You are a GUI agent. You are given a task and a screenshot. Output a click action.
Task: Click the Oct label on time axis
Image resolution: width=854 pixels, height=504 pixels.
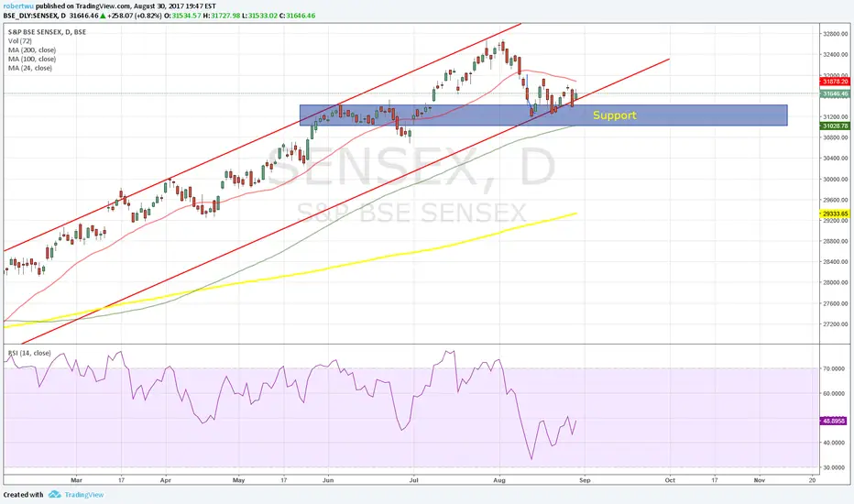coord(670,480)
